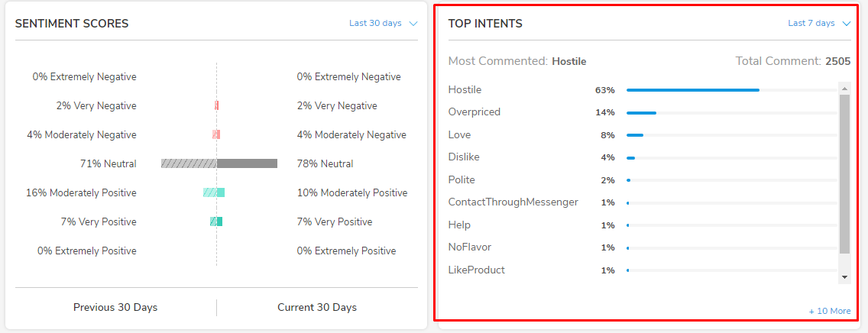The width and height of the screenshot is (868, 333).
Task: Open the Last 7 days dropdown
Action: click(x=819, y=23)
